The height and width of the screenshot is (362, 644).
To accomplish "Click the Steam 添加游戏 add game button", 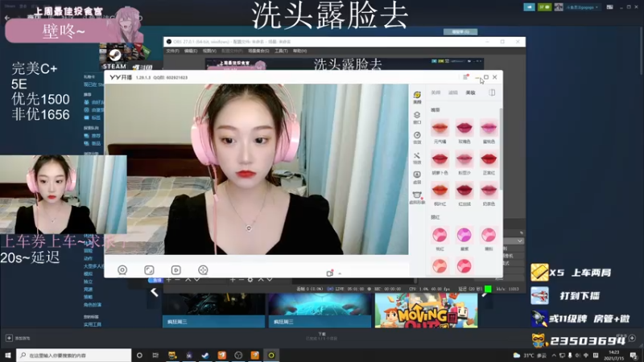I will [18, 338].
